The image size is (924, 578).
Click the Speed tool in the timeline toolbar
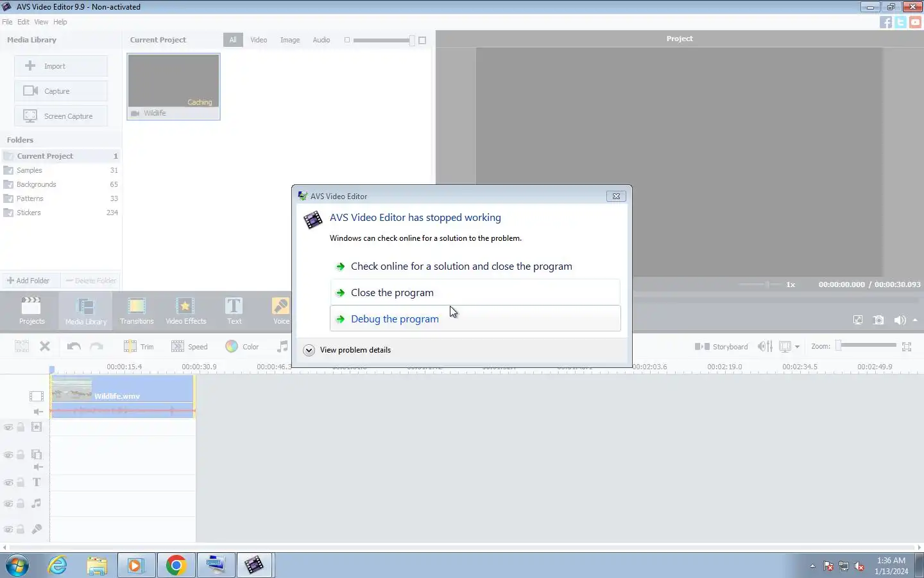189,346
